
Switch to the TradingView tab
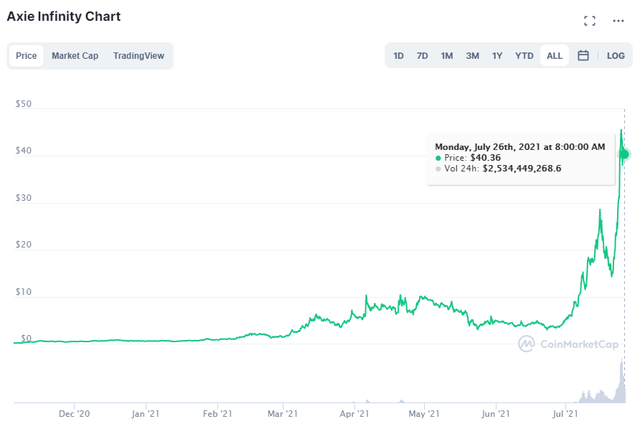138,55
